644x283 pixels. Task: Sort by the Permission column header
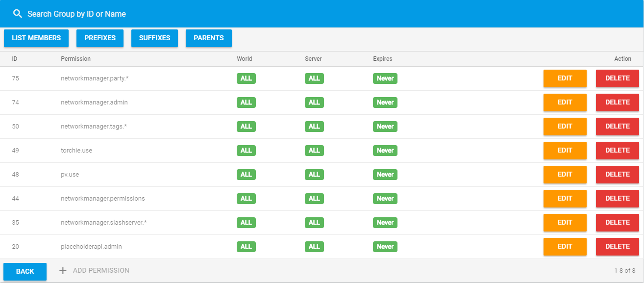[x=75, y=59]
